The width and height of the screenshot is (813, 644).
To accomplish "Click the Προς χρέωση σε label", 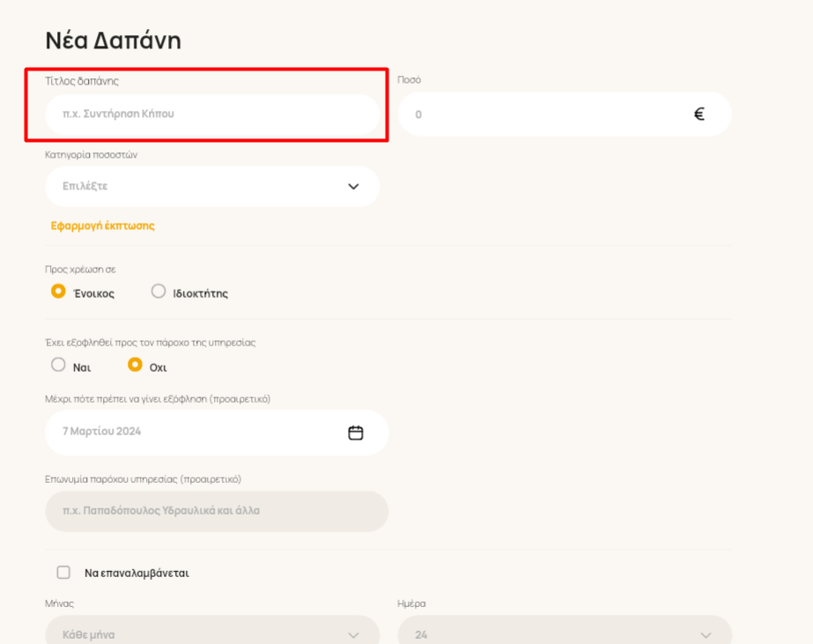I will (x=80, y=269).
